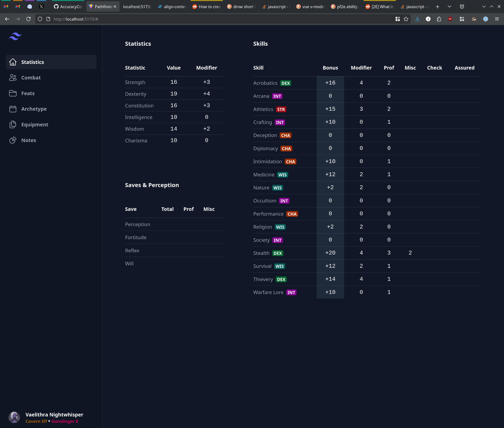The width and height of the screenshot is (504, 428).
Task: Switch to the [2E] What is tab
Action: point(380,7)
